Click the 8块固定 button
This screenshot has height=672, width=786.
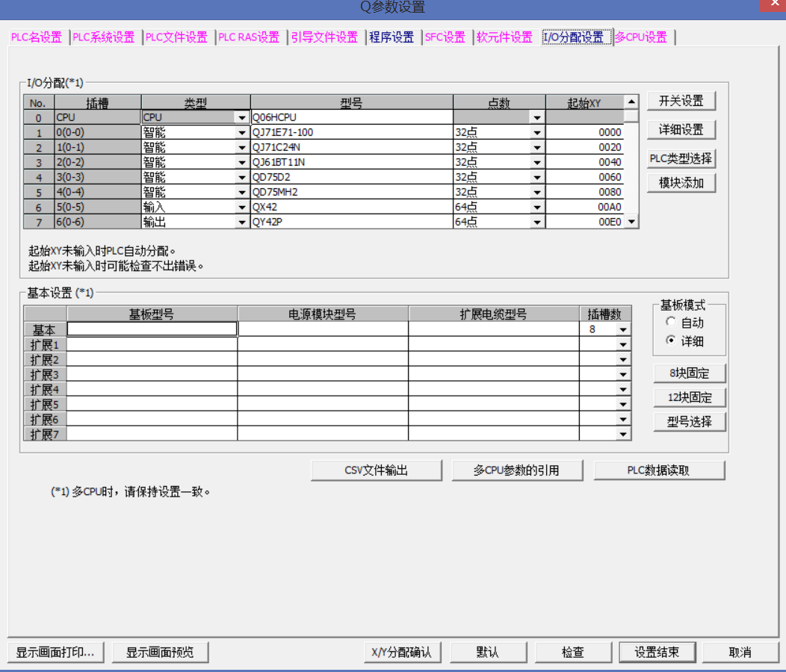[x=689, y=373]
